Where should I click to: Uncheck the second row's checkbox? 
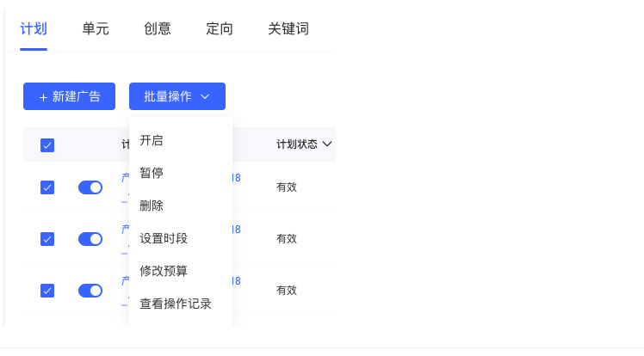(x=47, y=239)
